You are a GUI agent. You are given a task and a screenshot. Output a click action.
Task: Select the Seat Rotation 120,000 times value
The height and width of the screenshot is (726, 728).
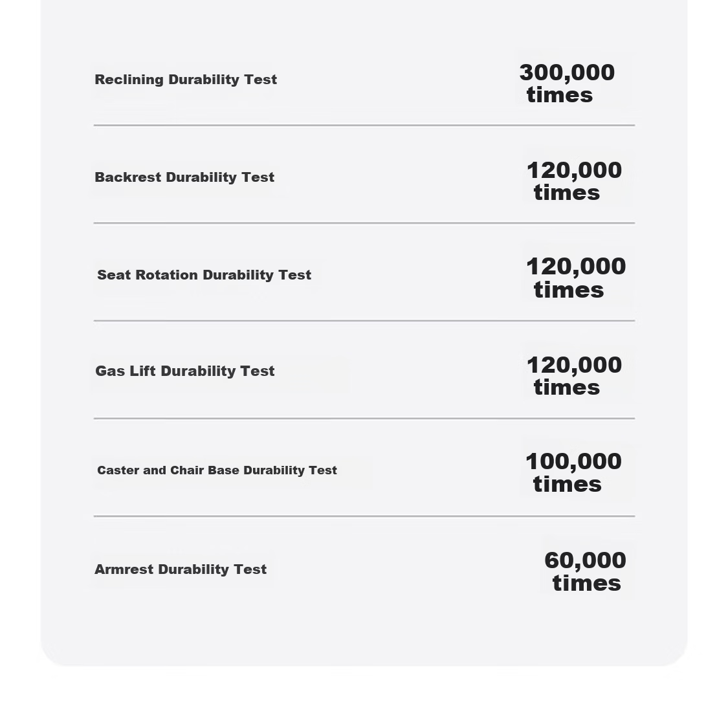coord(576,278)
